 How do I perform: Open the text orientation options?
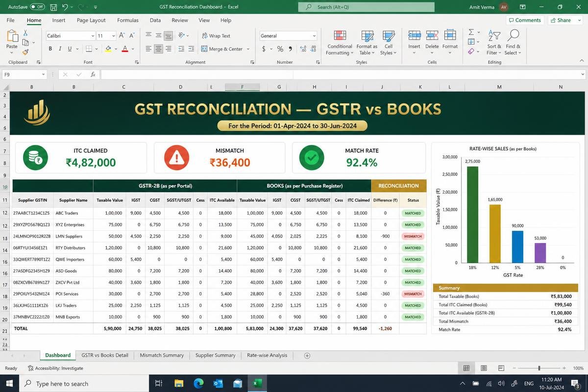click(x=183, y=36)
